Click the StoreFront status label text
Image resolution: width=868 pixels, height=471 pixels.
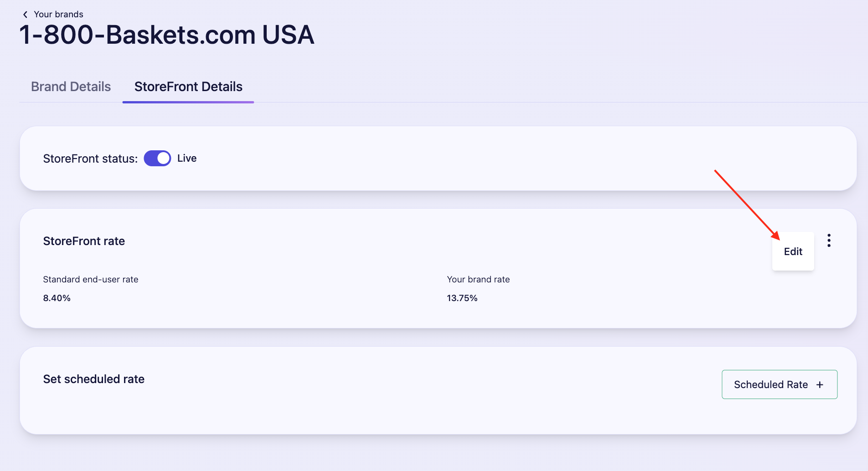click(x=90, y=159)
